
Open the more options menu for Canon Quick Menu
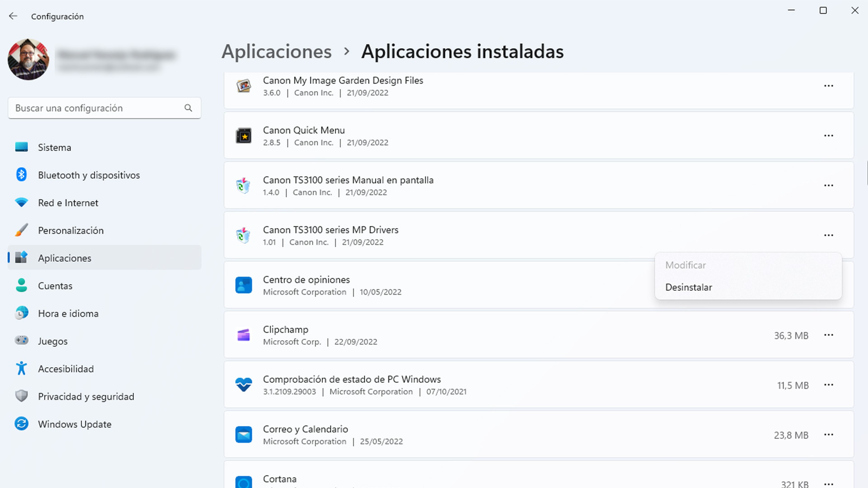tap(829, 136)
